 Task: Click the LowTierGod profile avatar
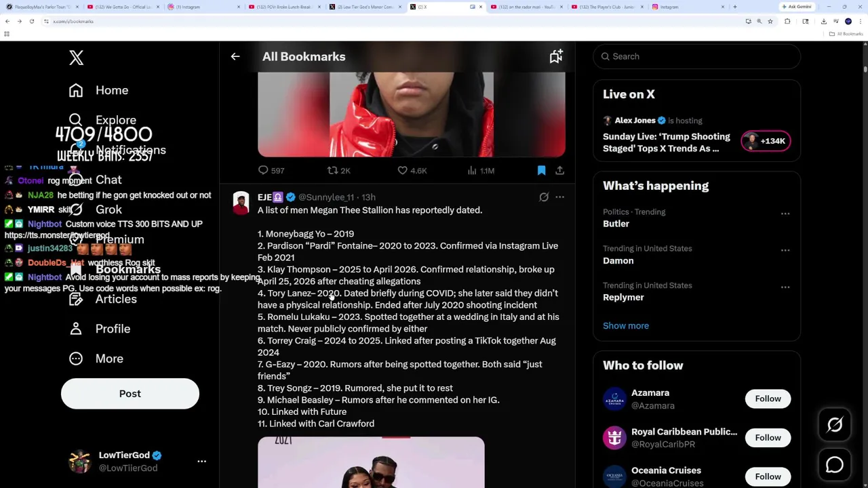(x=79, y=461)
